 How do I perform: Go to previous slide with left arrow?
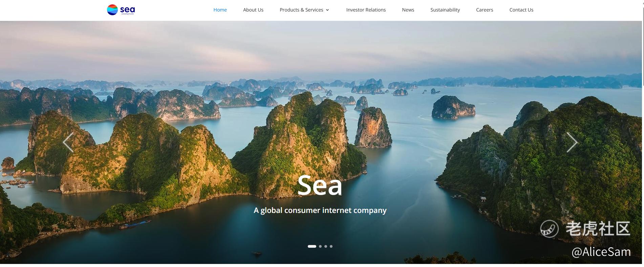(68, 142)
